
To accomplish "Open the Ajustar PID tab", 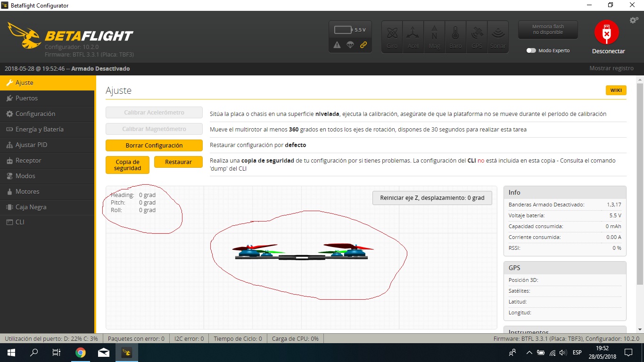I will tap(47, 145).
